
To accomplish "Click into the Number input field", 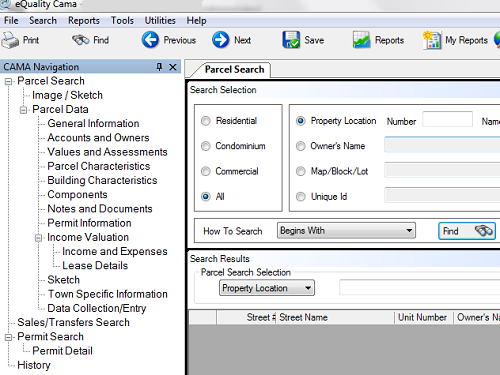I will click(x=447, y=119).
